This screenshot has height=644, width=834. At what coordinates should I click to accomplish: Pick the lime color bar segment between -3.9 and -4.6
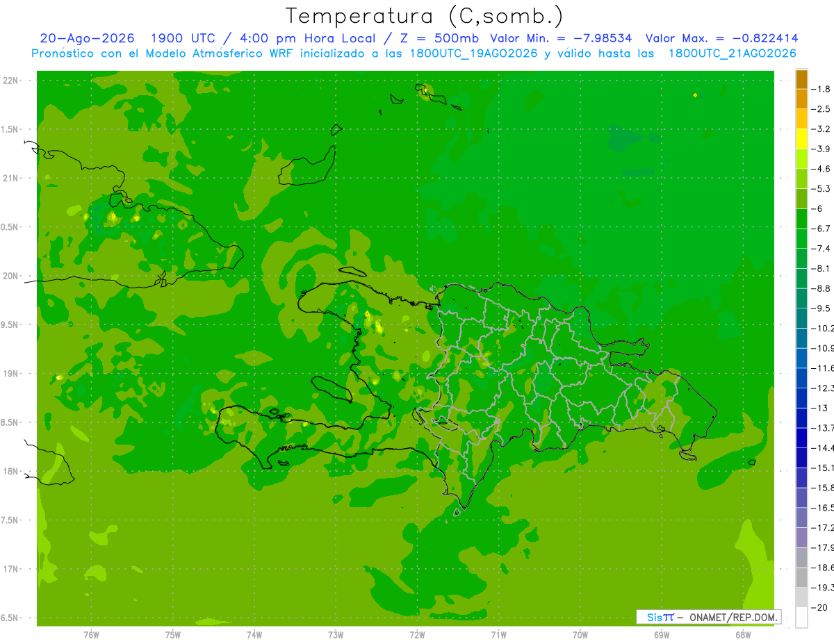tap(801, 158)
